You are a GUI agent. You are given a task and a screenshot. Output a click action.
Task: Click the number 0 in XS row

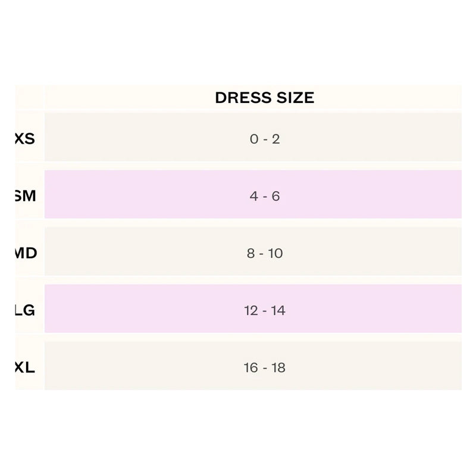[254, 139]
